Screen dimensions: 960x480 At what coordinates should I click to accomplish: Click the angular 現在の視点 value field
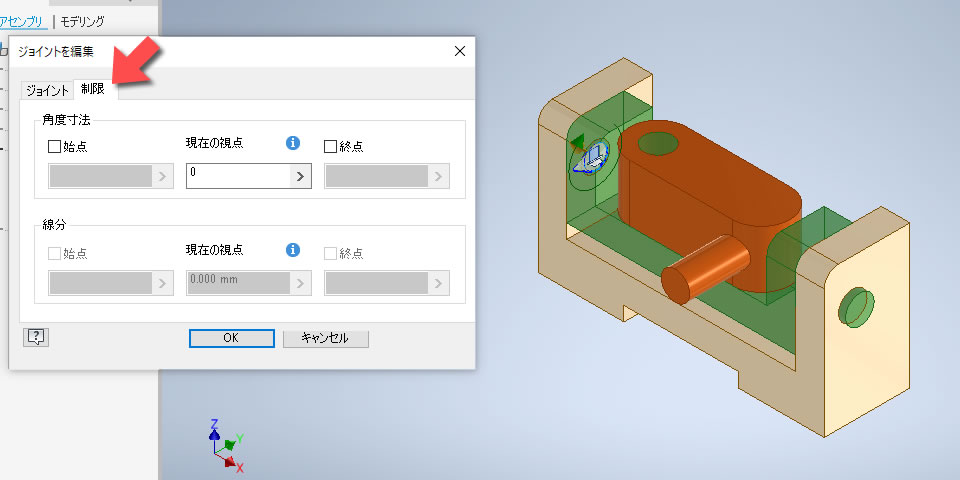[x=238, y=176]
